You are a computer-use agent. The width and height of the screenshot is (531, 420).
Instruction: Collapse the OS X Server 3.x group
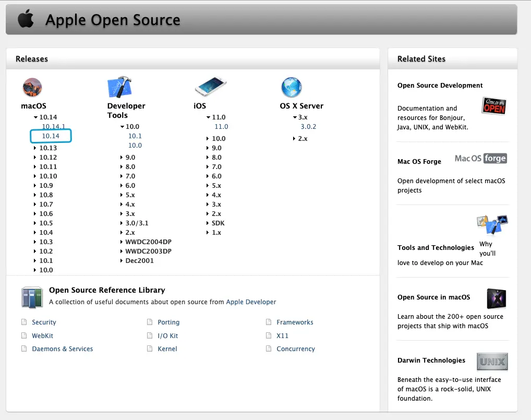click(295, 117)
